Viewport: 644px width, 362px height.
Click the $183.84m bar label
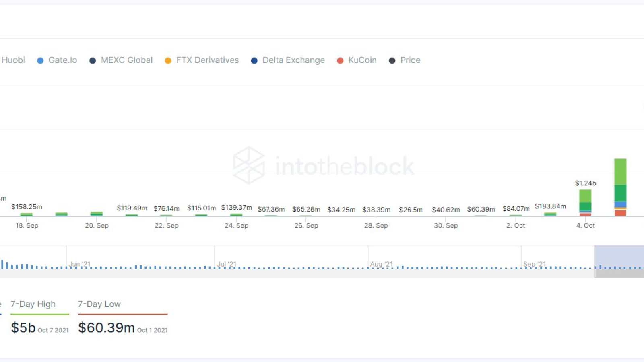tap(550, 206)
